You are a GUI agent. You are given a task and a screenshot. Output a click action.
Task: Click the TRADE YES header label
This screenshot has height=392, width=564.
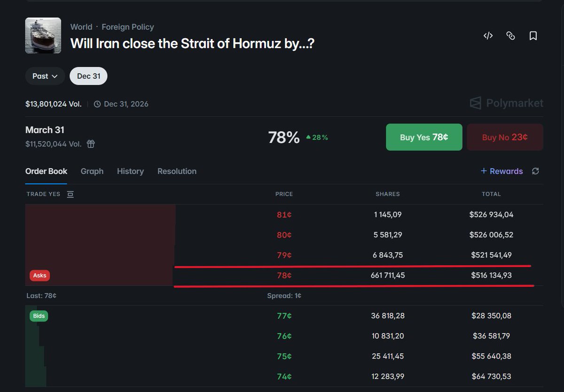(x=43, y=194)
